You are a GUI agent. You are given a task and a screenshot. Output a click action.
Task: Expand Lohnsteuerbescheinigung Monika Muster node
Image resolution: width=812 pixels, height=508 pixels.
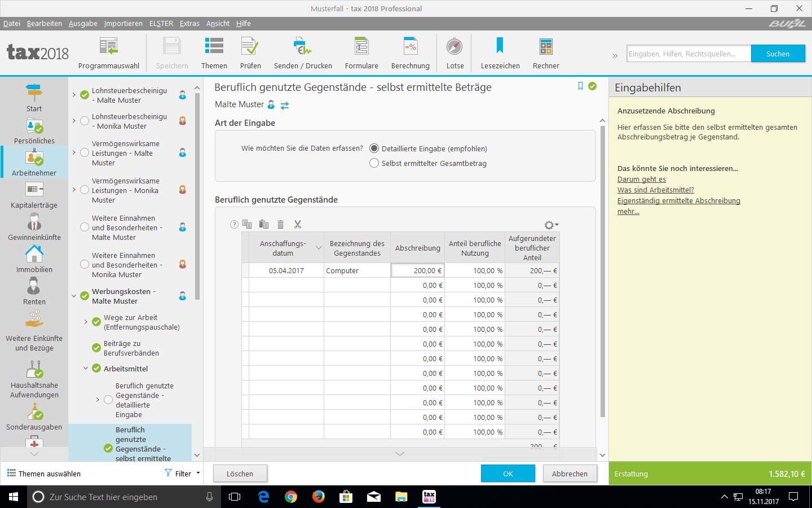[x=74, y=121]
